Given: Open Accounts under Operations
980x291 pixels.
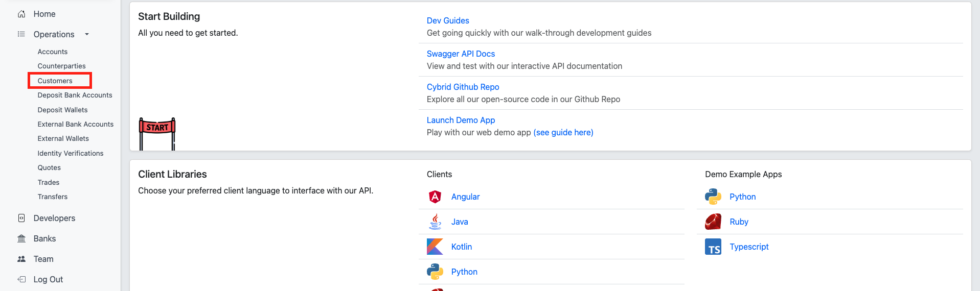Looking at the screenshot, I should (53, 52).
